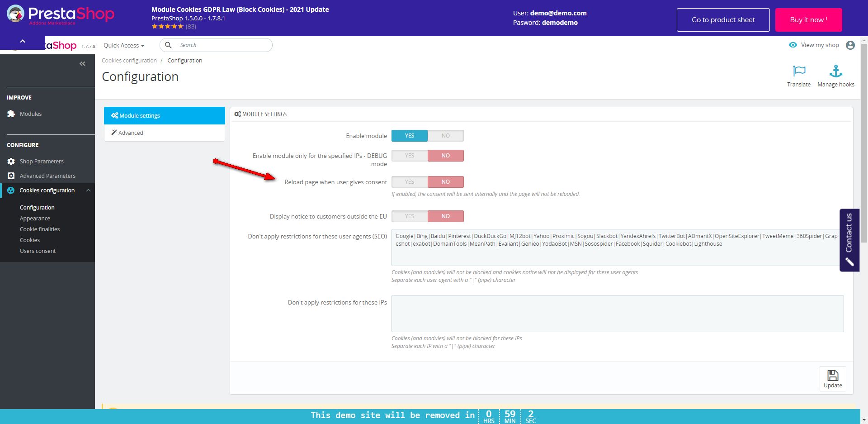Click the floppy-disk Update save icon
This screenshot has height=424, width=868.
833,375
